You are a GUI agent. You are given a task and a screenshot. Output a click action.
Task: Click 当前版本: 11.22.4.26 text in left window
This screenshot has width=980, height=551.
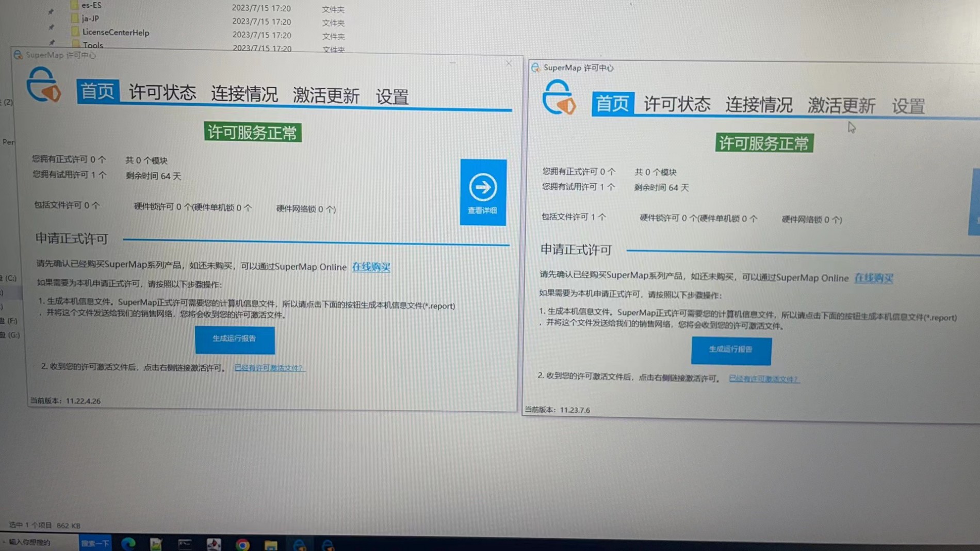66,401
